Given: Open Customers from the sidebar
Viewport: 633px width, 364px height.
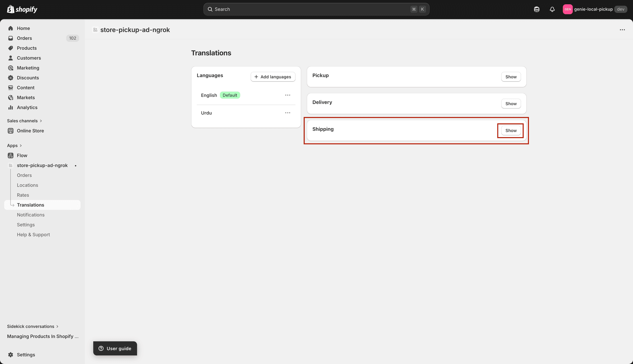Looking at the screenshot, I should (x=11, y=58).
